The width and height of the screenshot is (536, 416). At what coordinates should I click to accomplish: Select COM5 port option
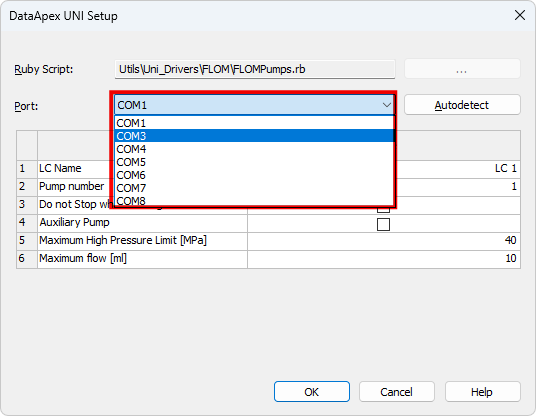[x=254, y=162]
